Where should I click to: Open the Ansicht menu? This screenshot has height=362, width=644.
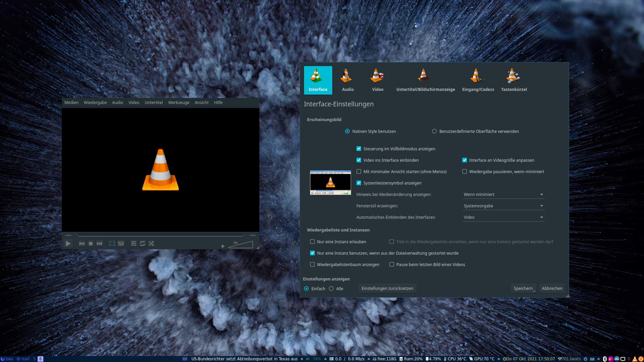pos(202,103)
